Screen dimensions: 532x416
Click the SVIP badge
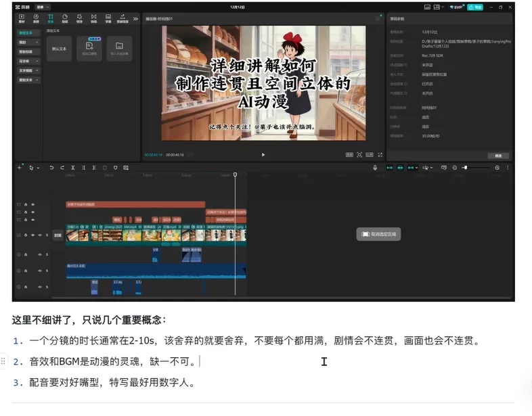457,7
